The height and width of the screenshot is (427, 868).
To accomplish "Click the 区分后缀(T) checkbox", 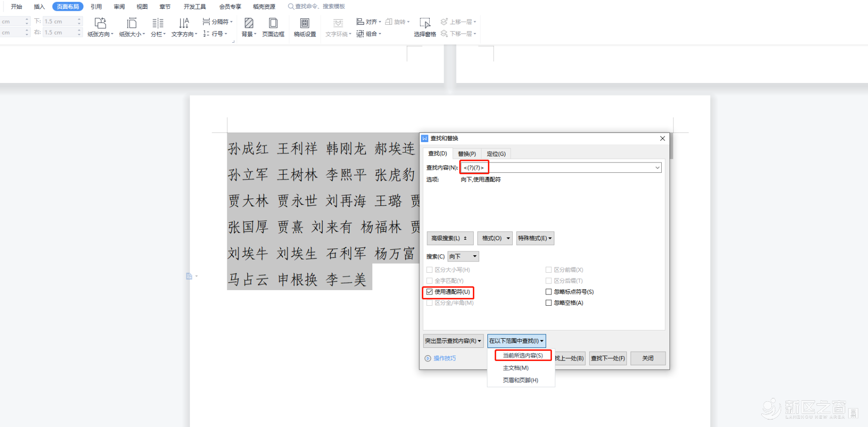I will (x=549, y=280).
